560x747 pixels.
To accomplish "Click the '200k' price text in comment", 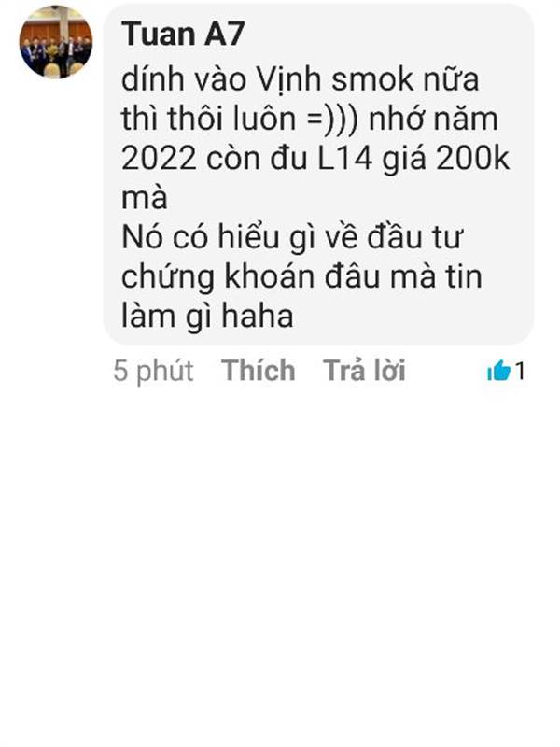I will [x=473, y=158].
